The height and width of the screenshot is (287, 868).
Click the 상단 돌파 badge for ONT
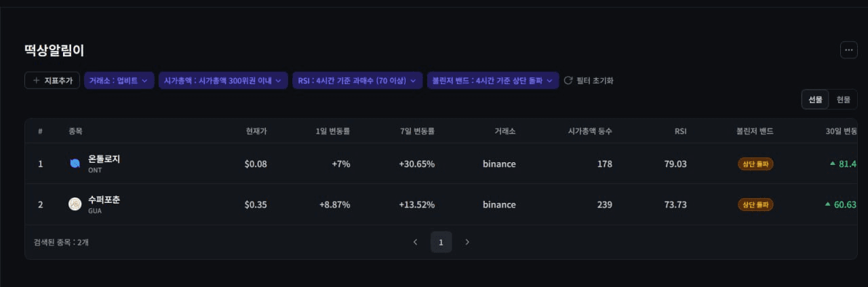pos(755,164)
